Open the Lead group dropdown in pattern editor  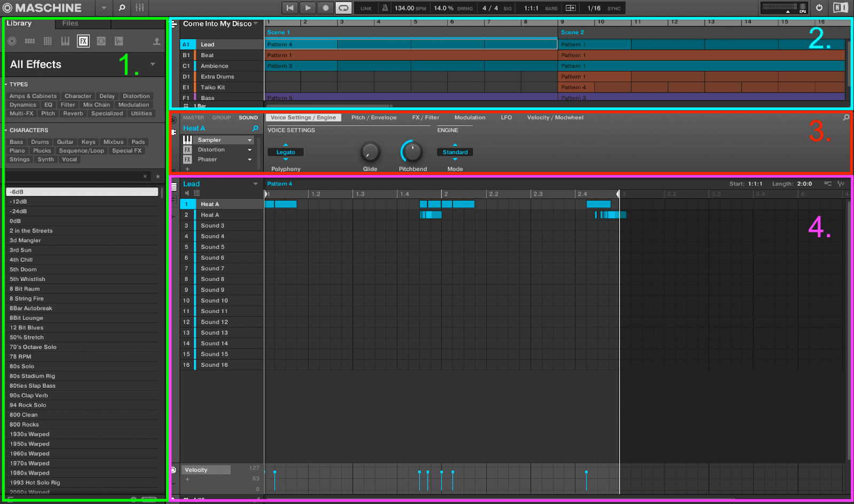coord(255,184)
